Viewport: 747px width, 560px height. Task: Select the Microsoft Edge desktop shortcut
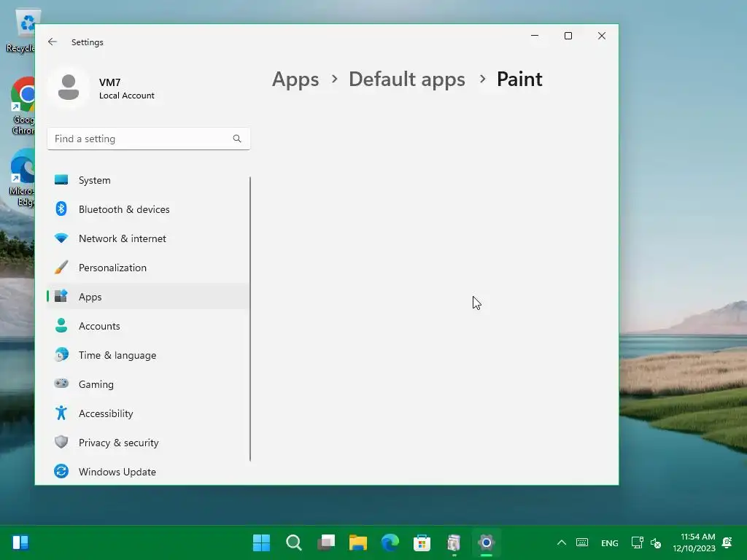(x=22, y=177)
